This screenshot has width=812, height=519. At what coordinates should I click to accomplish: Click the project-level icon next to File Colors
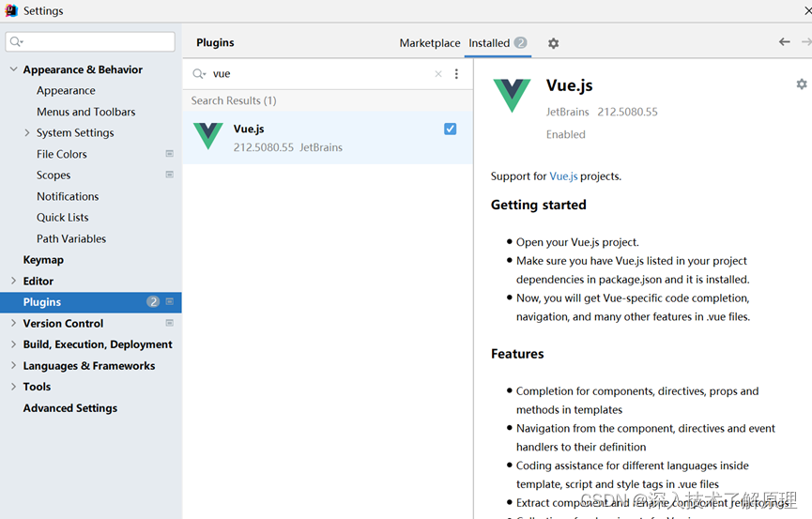tap(169, 154)
